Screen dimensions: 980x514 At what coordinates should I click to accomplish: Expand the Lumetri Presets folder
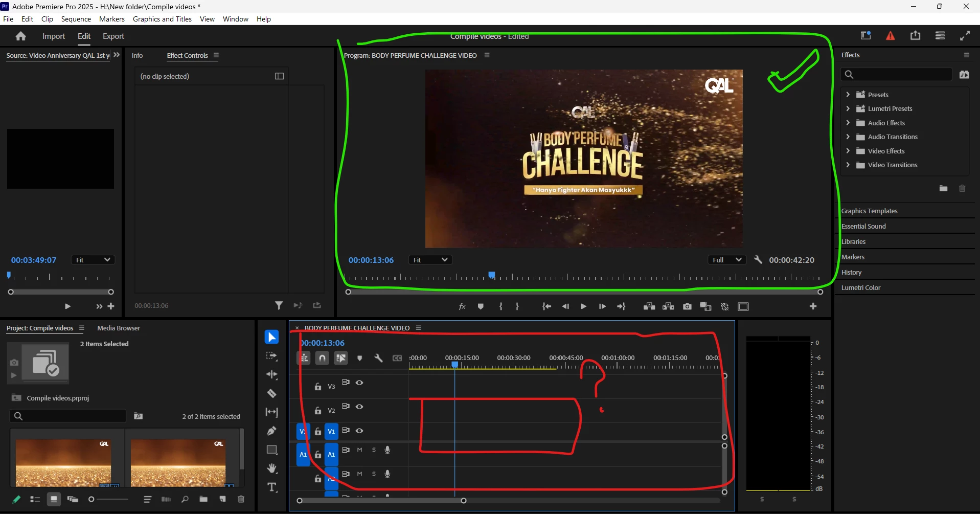pyautogui.click(x=848, y=108)
